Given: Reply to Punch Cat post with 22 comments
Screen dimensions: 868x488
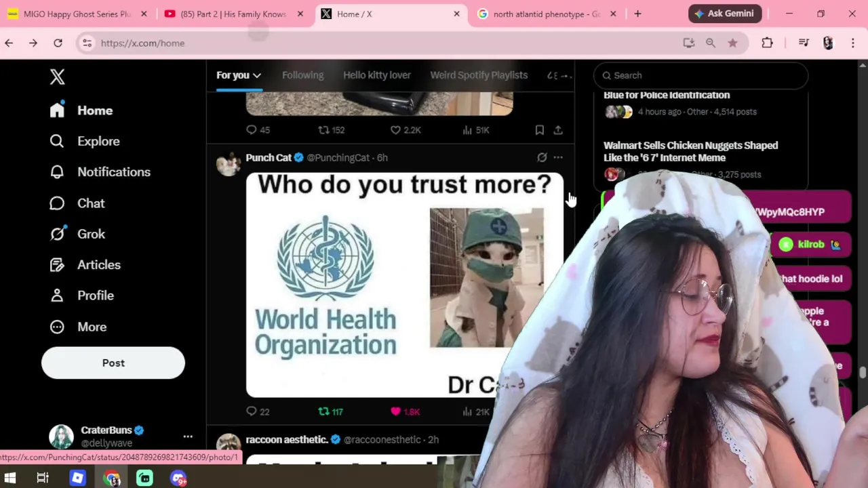Looking at the screenshot, I should tap(258, 411).
